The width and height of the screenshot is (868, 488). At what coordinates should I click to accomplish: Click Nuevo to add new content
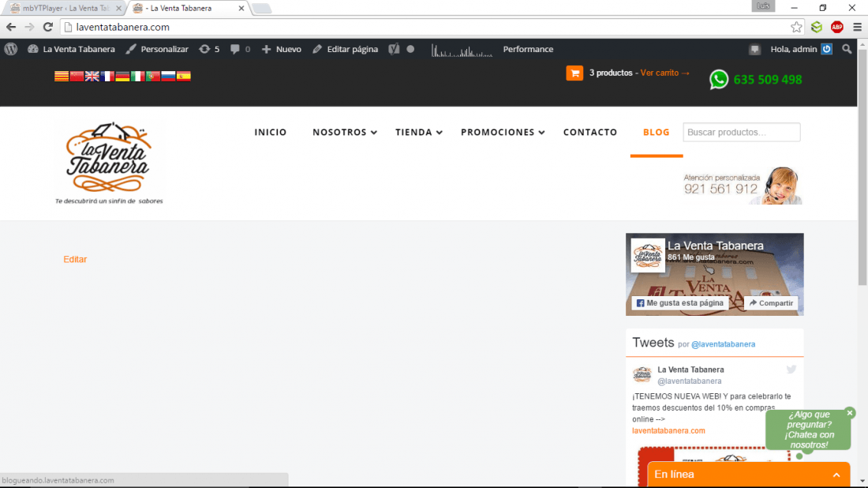click(281, 49)
